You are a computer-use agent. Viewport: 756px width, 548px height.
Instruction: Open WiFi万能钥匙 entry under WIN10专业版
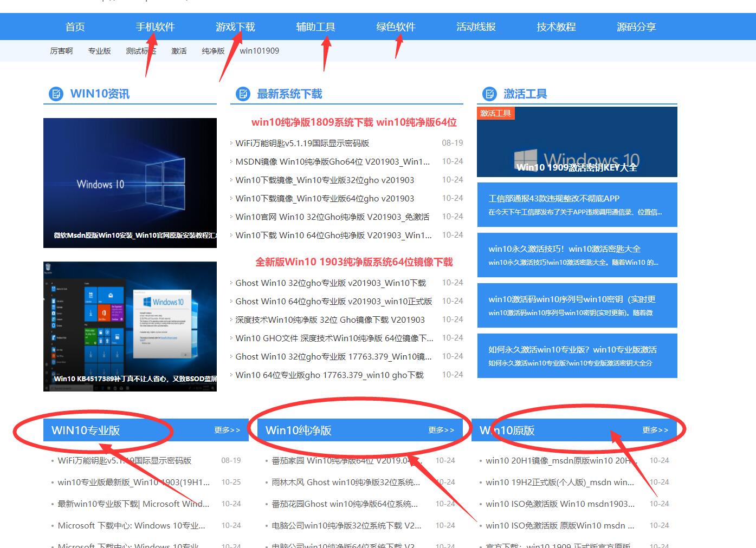(x=125, y=460)
